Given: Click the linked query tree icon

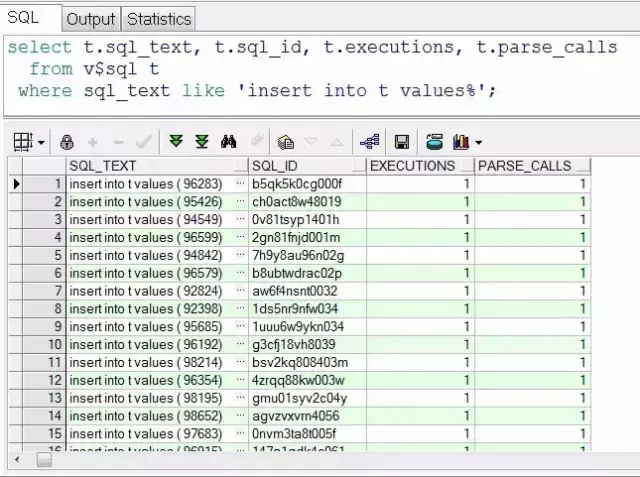Looking at the screenshot, I should pos(369,142).
